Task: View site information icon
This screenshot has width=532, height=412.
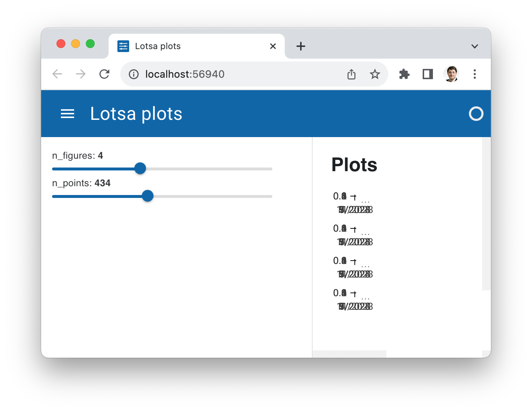Action: [x=134, y=74]
